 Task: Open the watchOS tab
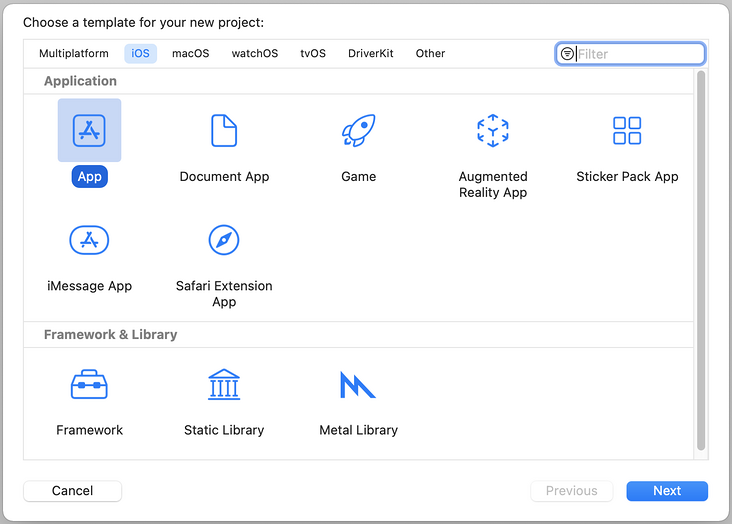point(255,53)
